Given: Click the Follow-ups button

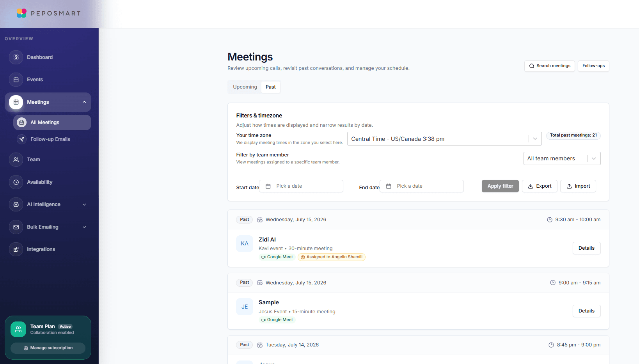Looking at the screenshot, I should pos(593,66).
